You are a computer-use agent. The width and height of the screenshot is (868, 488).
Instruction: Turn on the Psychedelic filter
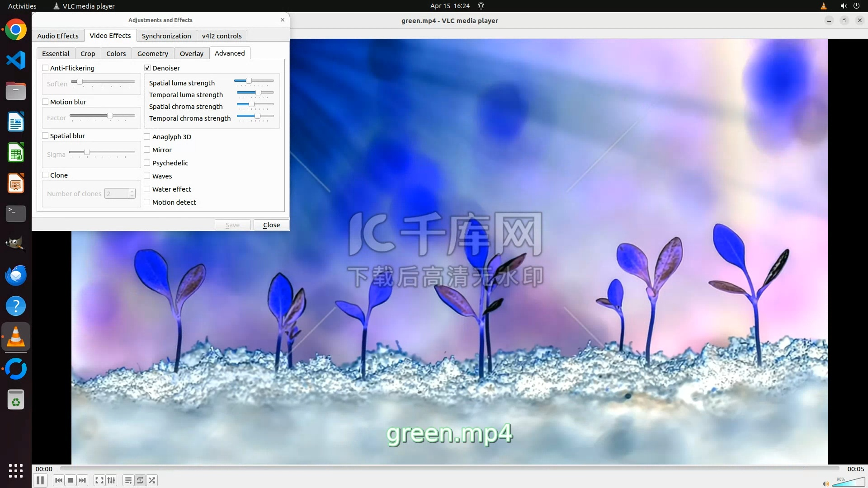point(147,163)
